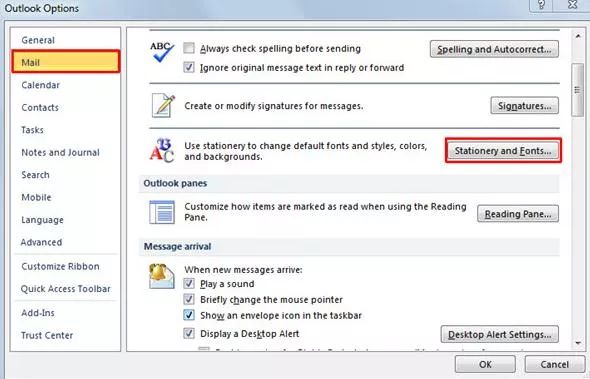Click the signature pencil-and-paper icon
Screen dimensions: 590x379
(163, 106)
